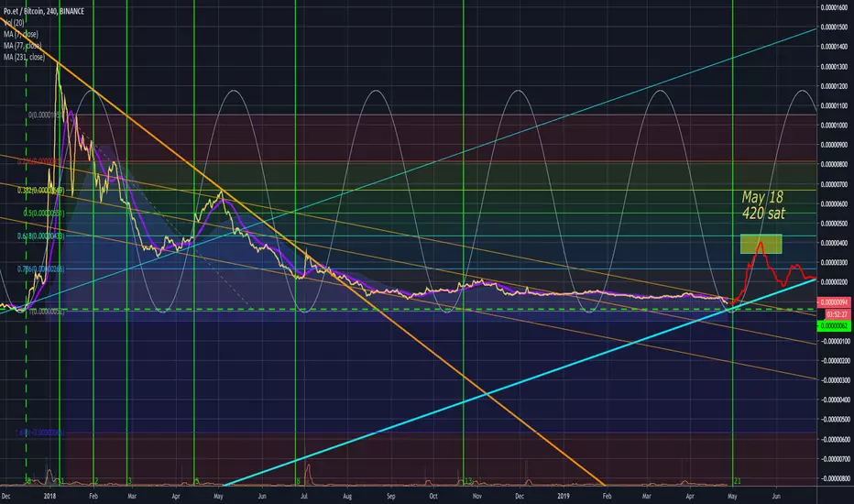Click the 0.00000600 price axis label

[835, 203]
